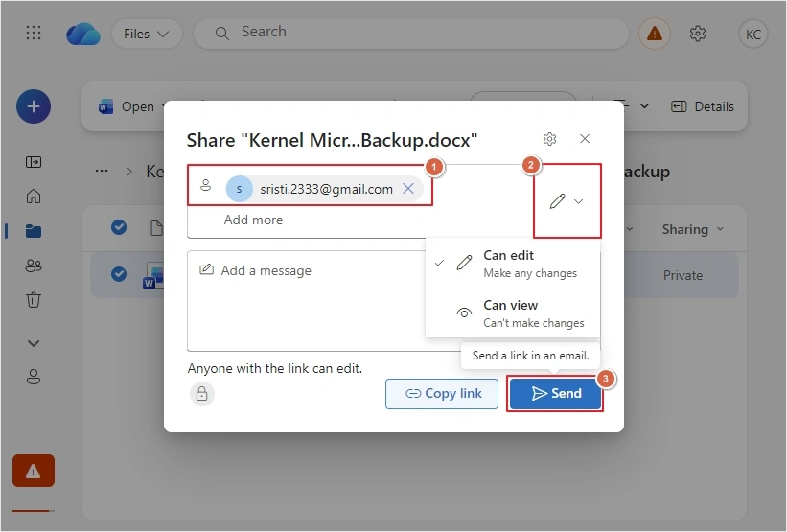The height and width of the screenshot is (532, 787).
Task: Click the Private sharing status
Action: [683, 275]
